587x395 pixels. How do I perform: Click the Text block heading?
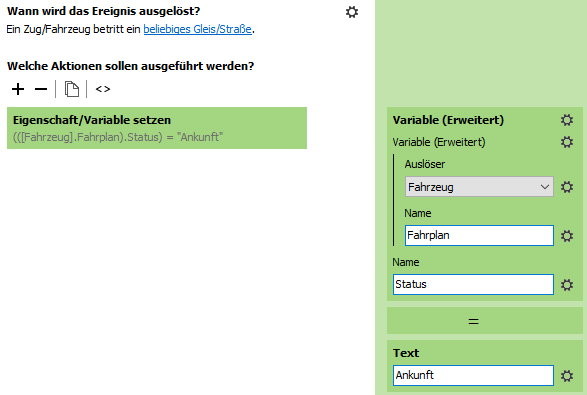point(406,353)
